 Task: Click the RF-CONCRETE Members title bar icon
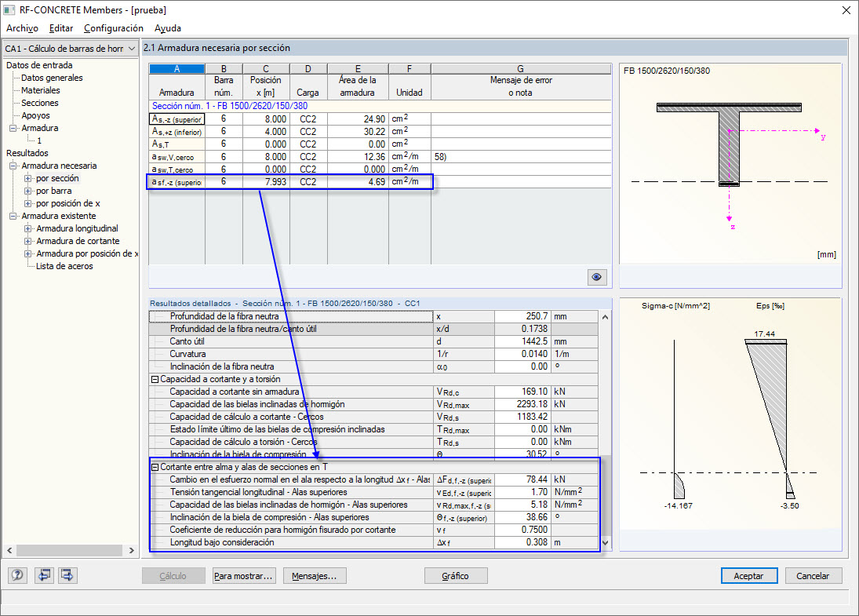(9, 10)
